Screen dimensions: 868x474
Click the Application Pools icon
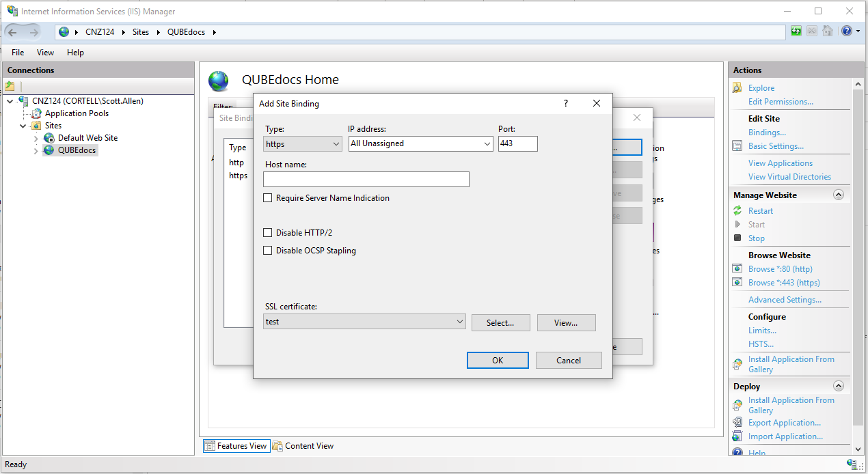pyautogui.click(x=37, y=113)
